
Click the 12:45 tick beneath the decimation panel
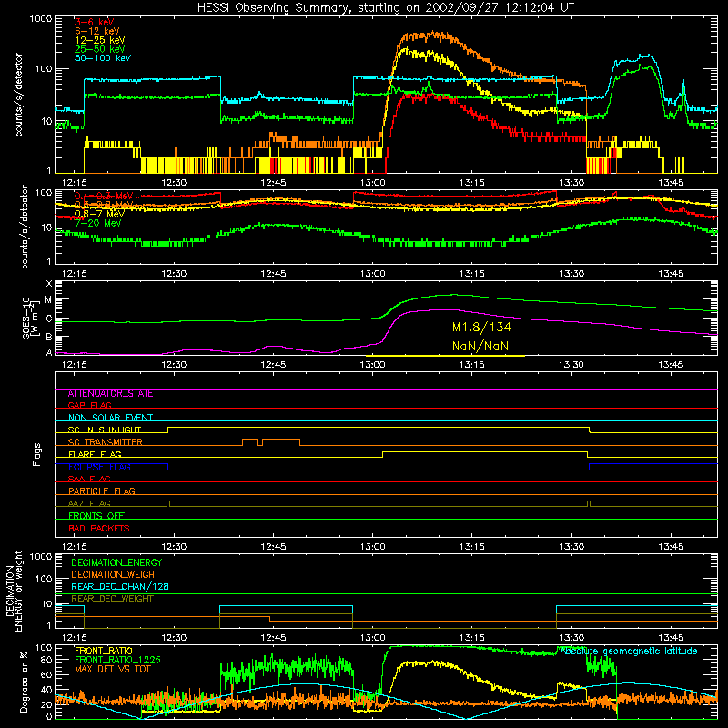point(273,638)
